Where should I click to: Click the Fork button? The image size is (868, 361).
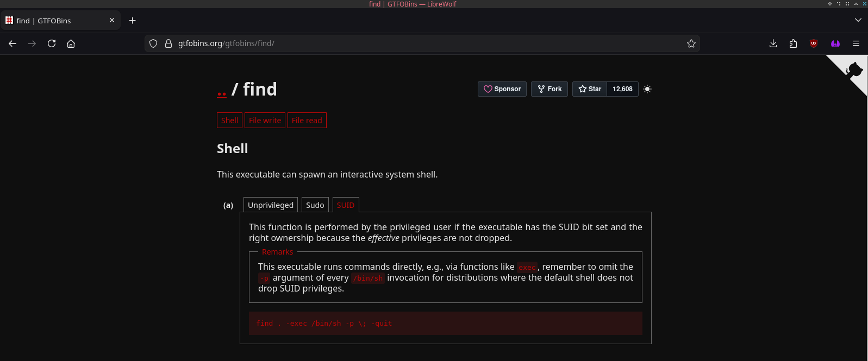pos(549,89)
